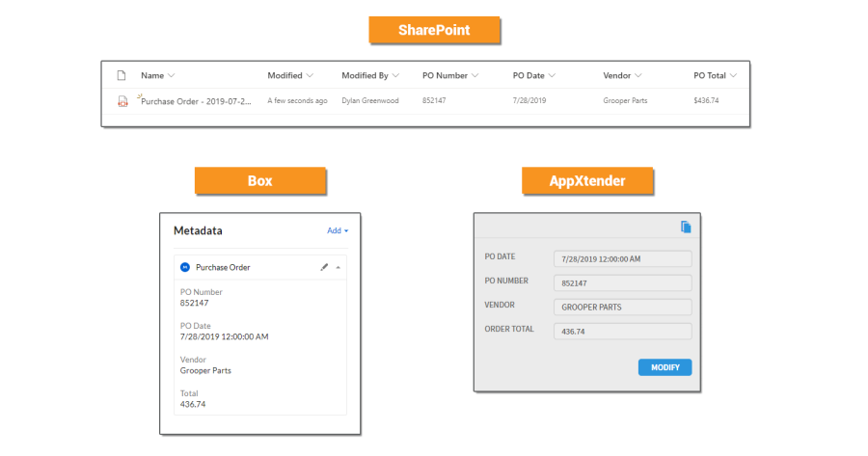Click the PO NUMBER field showing 852147
Screen dimensions: 868x456
click(x=623, y=282)
